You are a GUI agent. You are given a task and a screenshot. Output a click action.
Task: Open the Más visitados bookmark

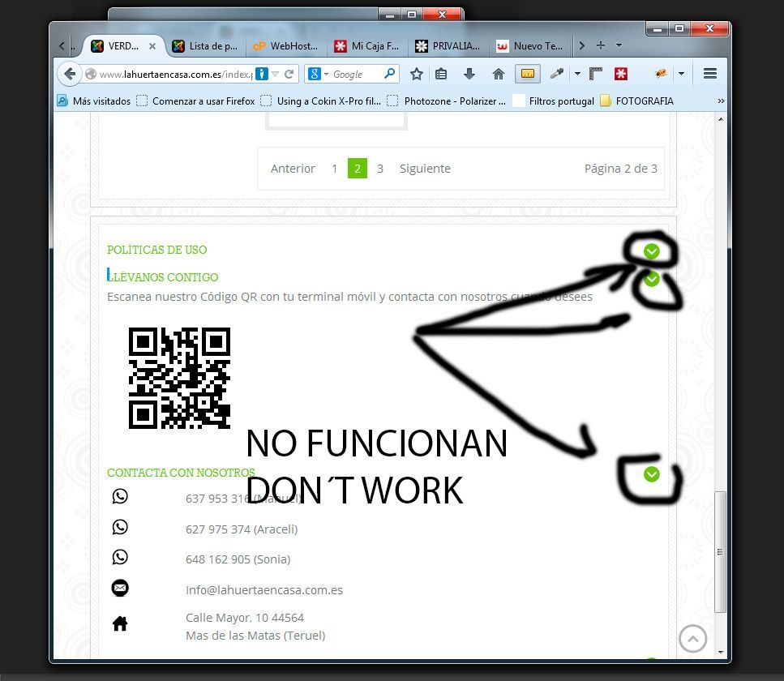pos(94,101)
